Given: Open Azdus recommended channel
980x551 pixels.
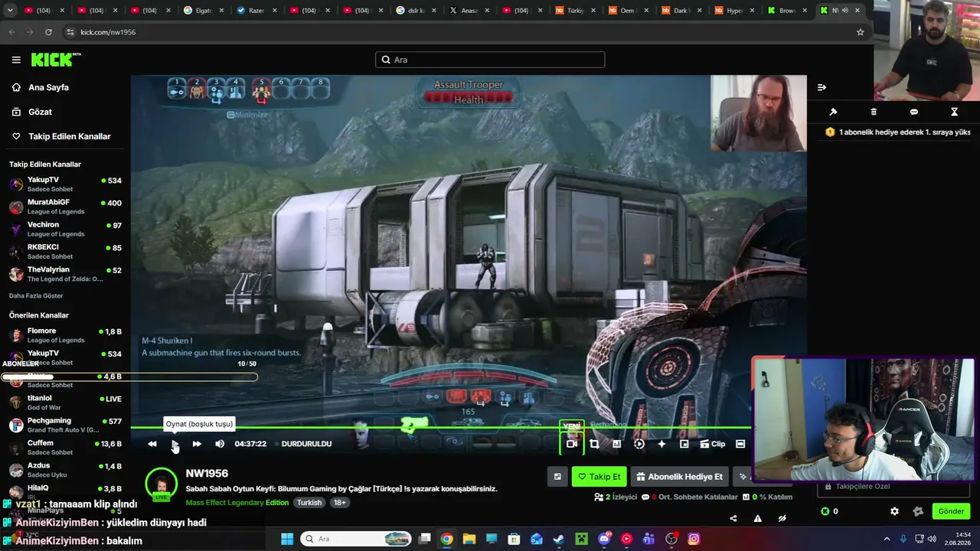Looking at the screenshot, I should [65, 469].
